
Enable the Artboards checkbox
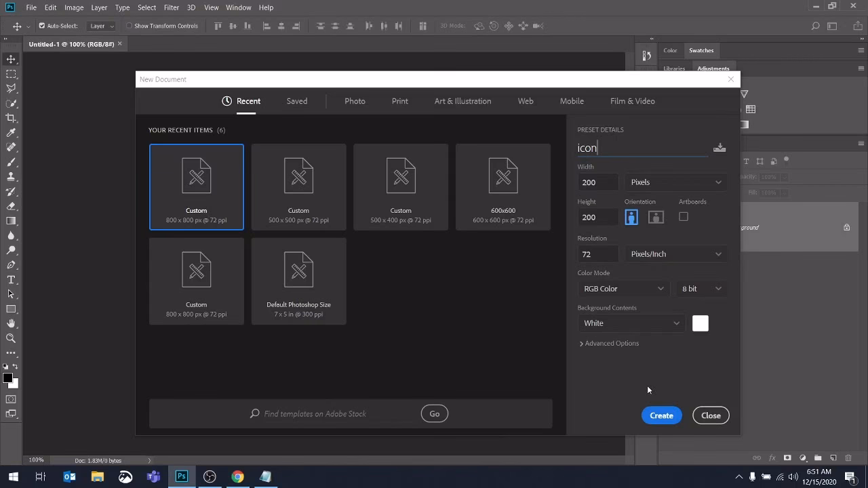tap(683, 216)
